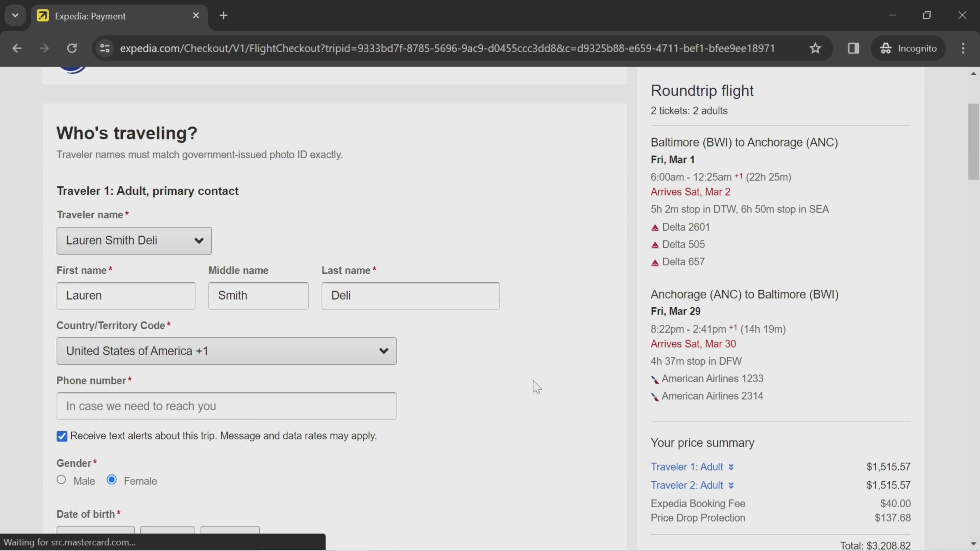Click "Delta 657" flight number text
Viewport: 980px width, 551px height.
[683, 262]
